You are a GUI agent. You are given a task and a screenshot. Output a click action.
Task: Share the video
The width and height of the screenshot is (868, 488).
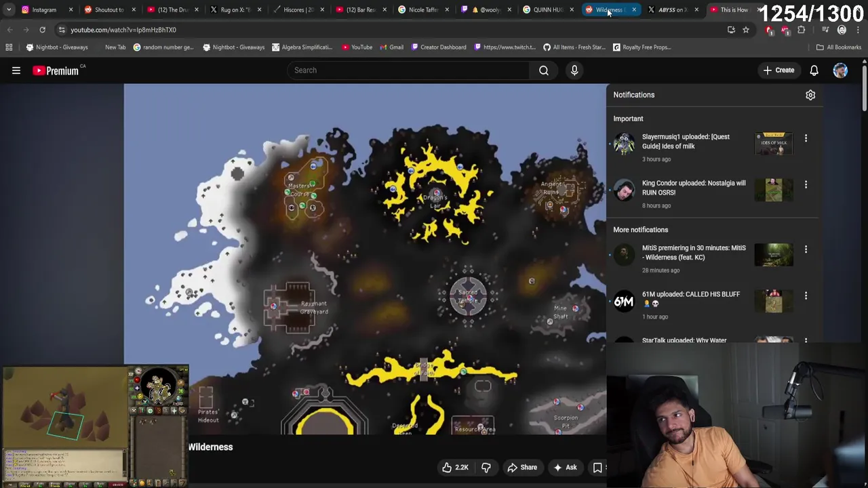tap(522, 468)
